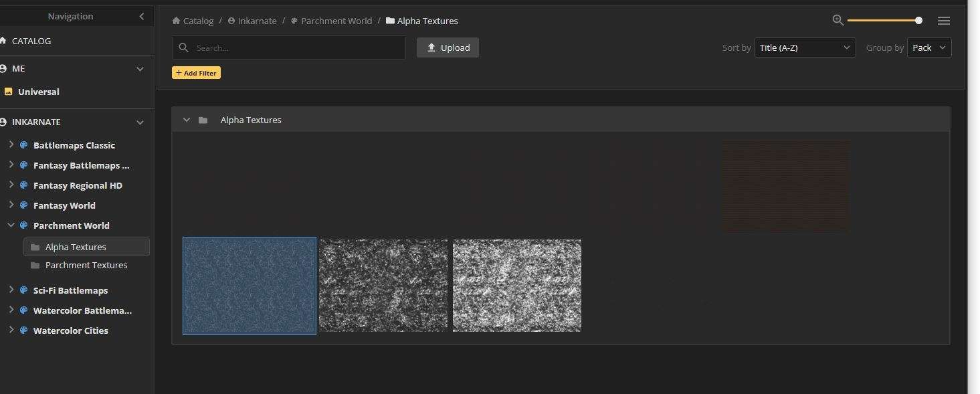The width and height of the screenshot is (980, 394).
Task: Select the dark grainy texture thumbnail
Action: pos(383,286)
